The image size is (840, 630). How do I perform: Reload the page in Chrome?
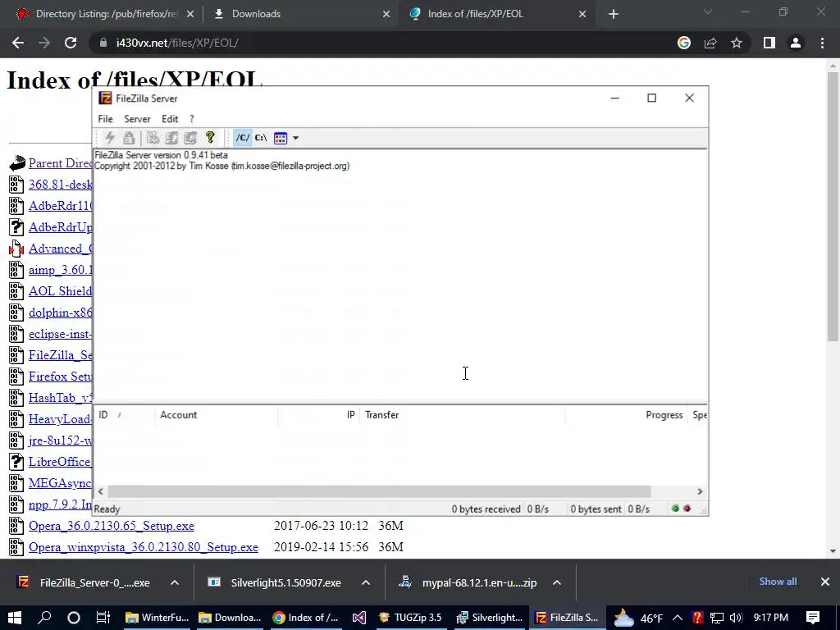pyautogui.click(x=71, y=43)
